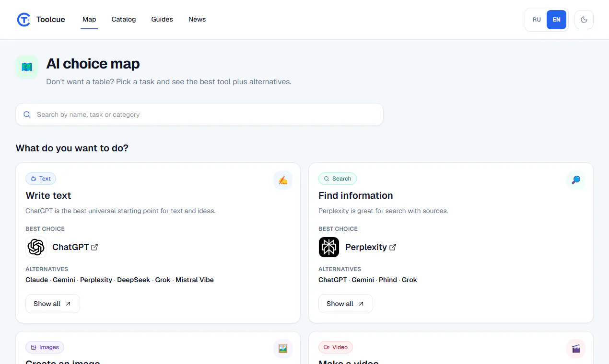Click the map emoji icon beside the heading
Viewport: 609px width, 364px height.
pos(27,67)
